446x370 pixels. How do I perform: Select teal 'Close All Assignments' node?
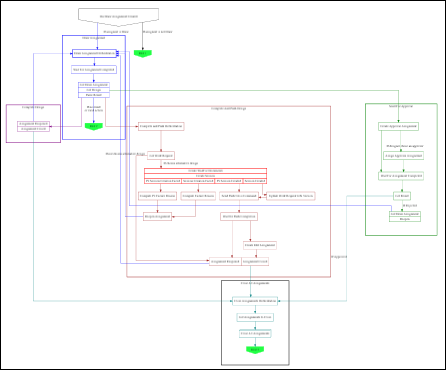tap(255, 334)
